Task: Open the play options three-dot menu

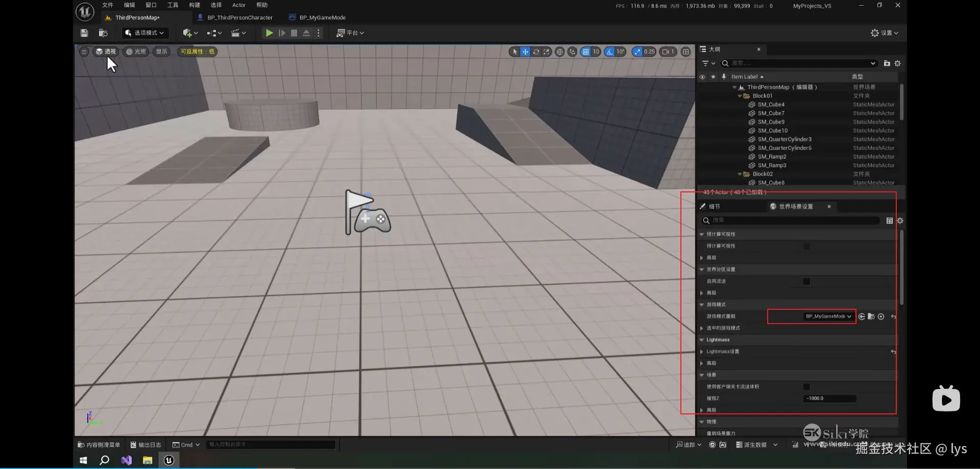Action: point(318,33)
